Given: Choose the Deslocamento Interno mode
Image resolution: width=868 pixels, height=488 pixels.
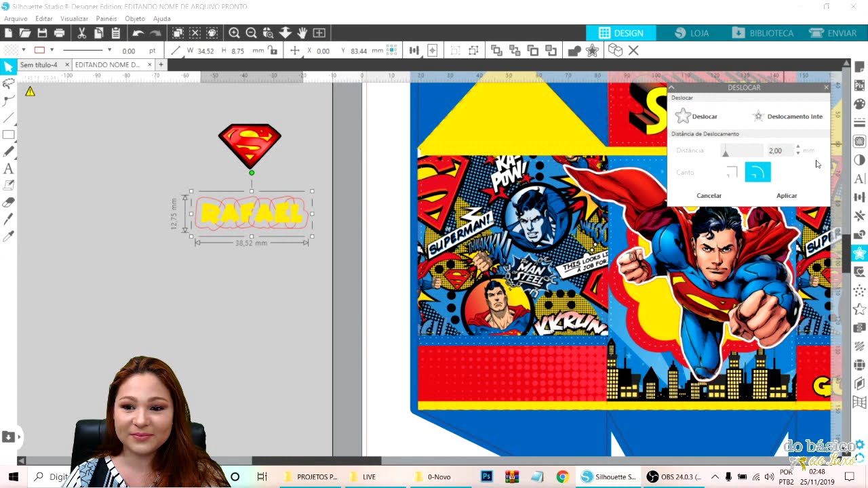Looking at the screenshot, I should (x=787, y=117).
